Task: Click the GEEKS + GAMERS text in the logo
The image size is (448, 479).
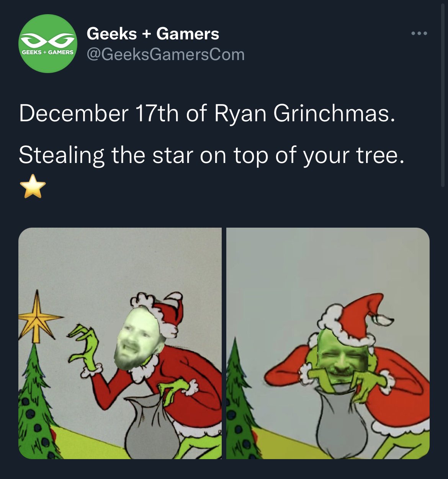Action: pyautogui.click(x=48, y=52)
